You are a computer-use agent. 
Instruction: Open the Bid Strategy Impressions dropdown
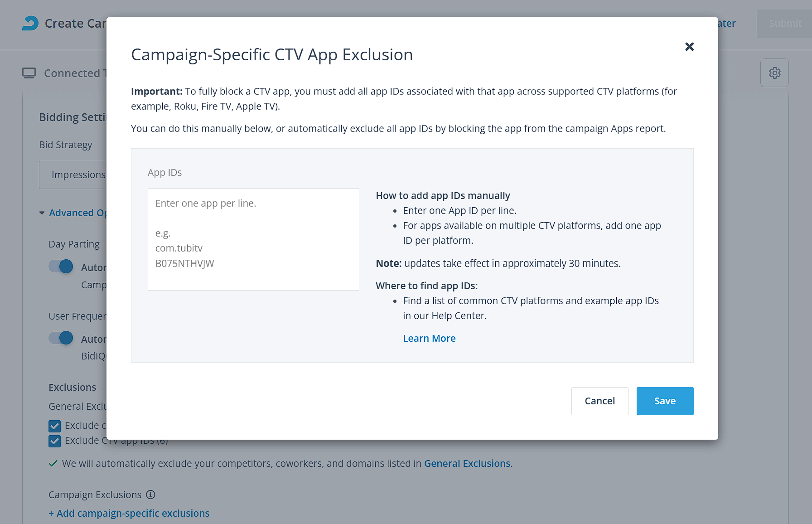pyautogui.click(x=73, y=175)
